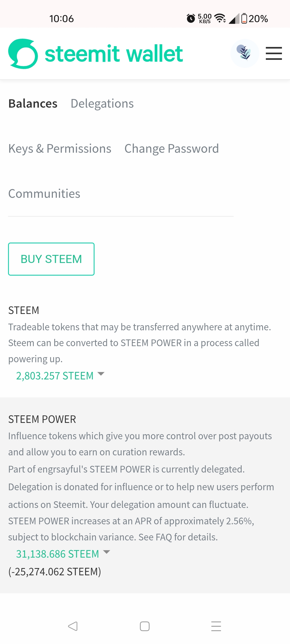Open Android recent apps icon

tap(216, 626)
